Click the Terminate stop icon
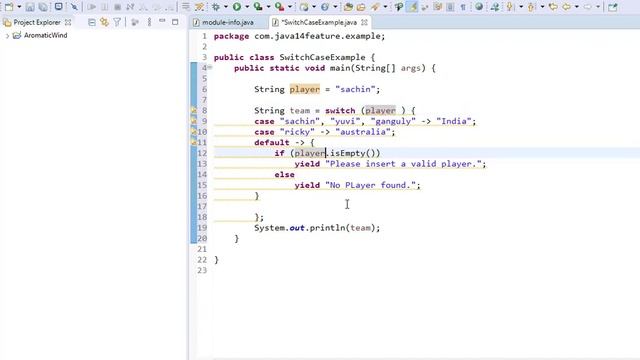Screen dimensions: 640x360 (x=118, y=7)
